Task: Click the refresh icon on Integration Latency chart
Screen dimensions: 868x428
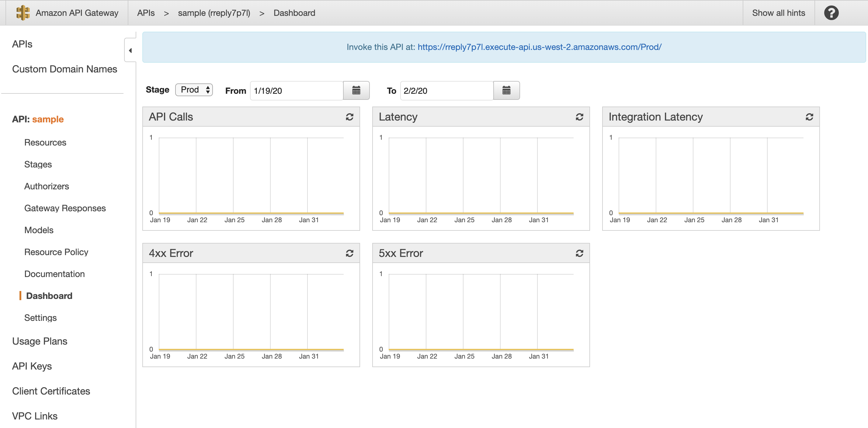Action: click(809, 116)
